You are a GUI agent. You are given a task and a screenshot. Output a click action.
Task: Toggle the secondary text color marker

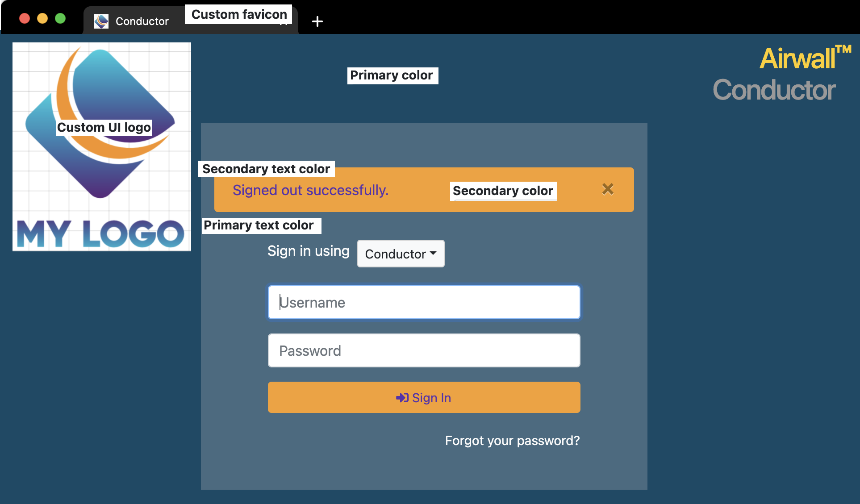coord(267,169)
